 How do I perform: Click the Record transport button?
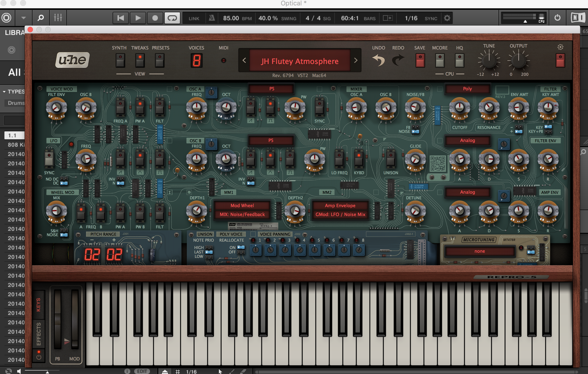click(x=155, y=18)
